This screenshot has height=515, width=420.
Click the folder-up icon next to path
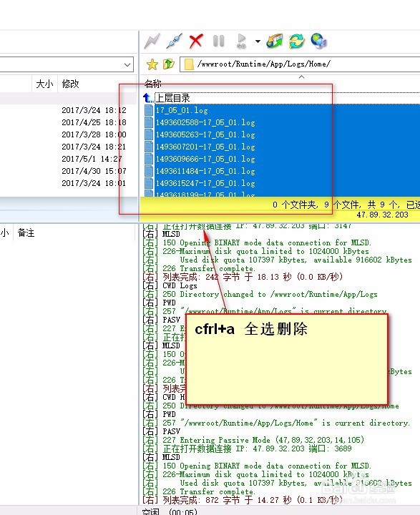click(x=169, y=64)
